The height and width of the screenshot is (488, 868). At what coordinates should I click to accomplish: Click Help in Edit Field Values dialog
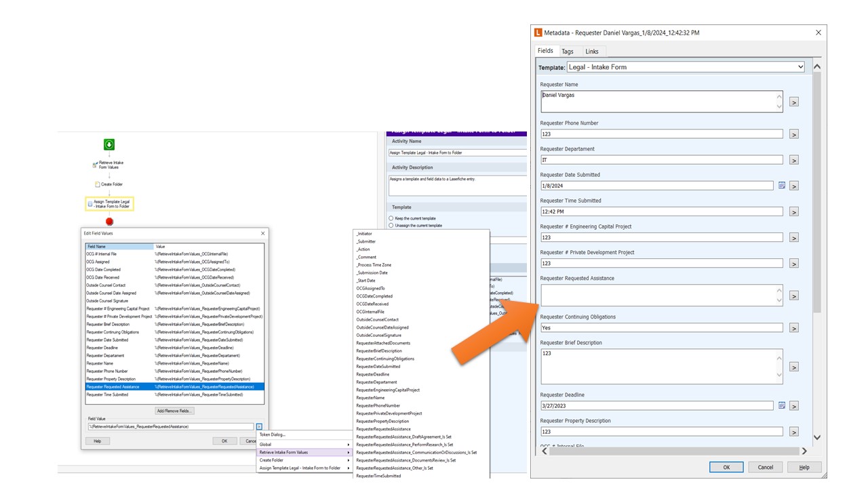pos(98,441)
